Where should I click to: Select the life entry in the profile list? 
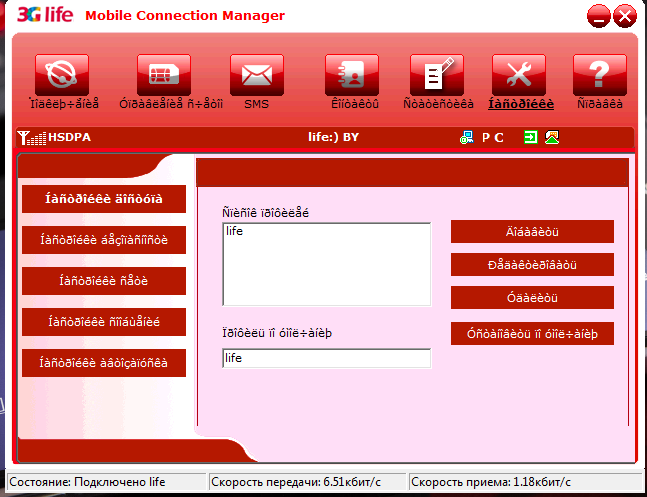pos(234,231)
